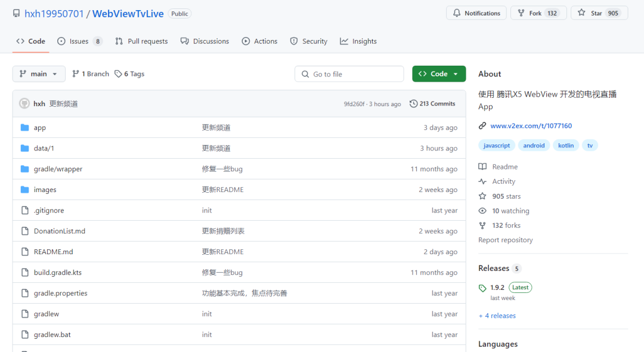The image size is (644, 352).
Task: Click the Go to file search field
Action: tap(349, 74)
